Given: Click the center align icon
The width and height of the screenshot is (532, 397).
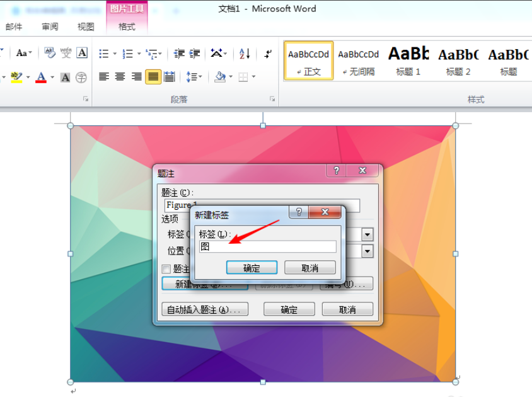Looking at the screenshot, I should [120, 77].
